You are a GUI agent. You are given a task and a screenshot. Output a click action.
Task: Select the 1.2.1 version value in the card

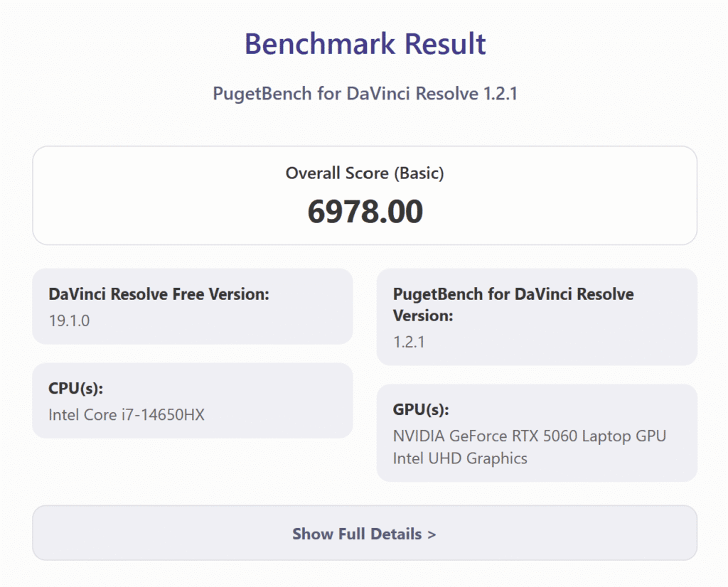[x=409, y=342]
